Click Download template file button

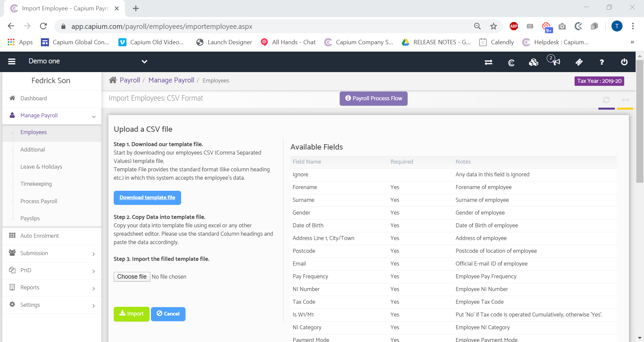click(147, 197)
